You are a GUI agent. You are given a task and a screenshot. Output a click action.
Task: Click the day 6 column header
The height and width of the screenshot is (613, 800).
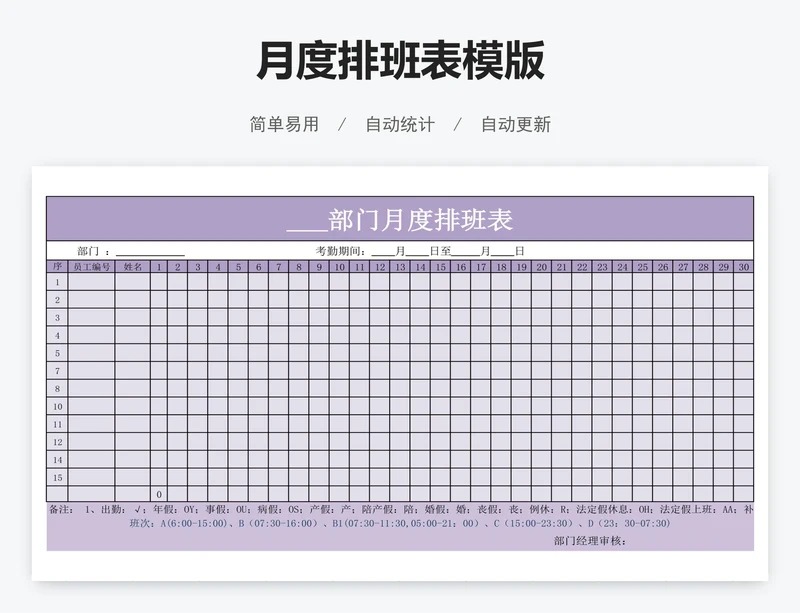click(259, 266)
